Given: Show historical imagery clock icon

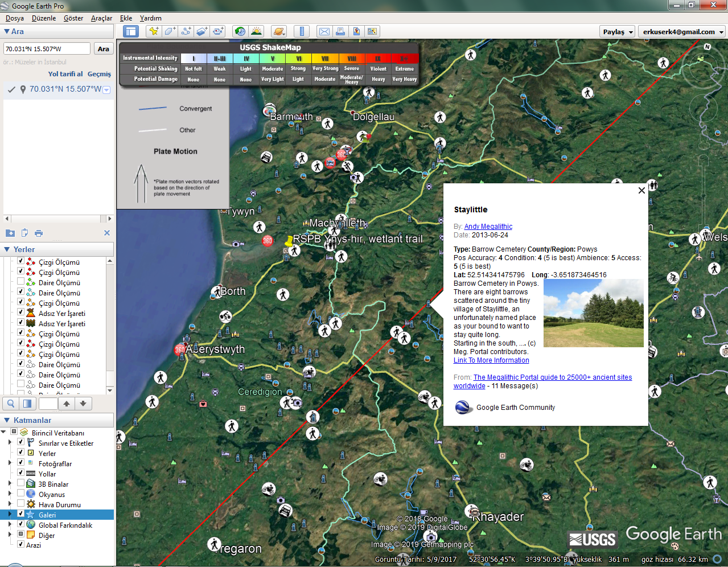Looking at the screenshot, I should [x=240, y=31].
